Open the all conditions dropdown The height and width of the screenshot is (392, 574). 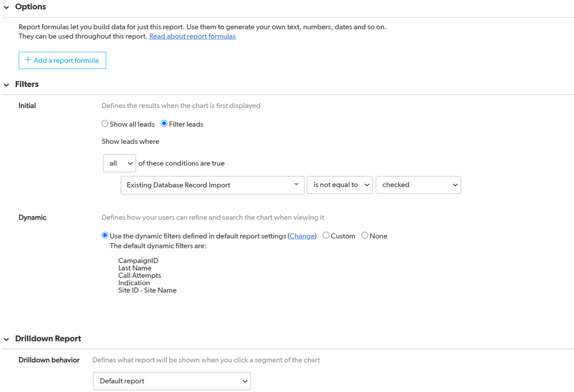click(x=120, y=163)
